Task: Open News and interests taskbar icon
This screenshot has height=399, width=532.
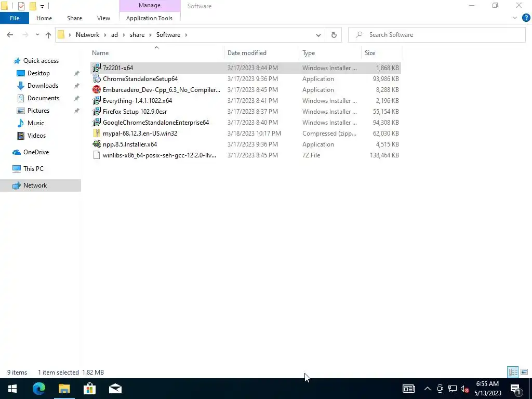Action: pyautogui.click(x=408, y=389)
